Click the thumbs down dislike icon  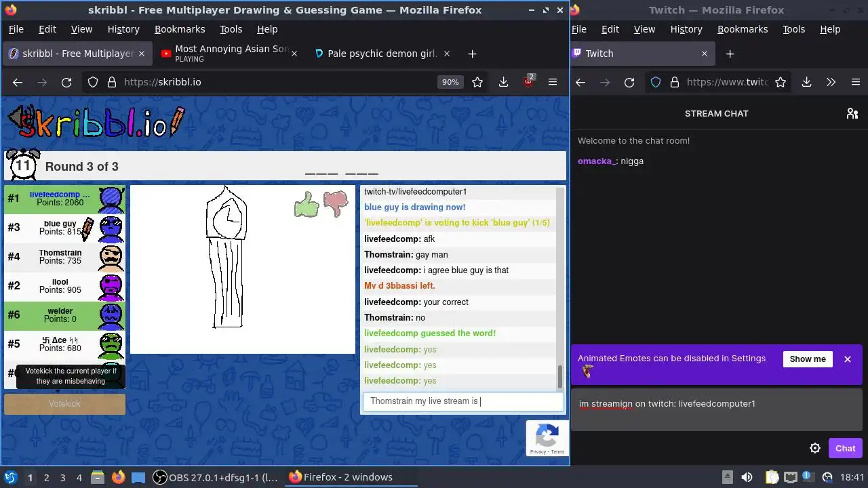[x=336, y=204]
